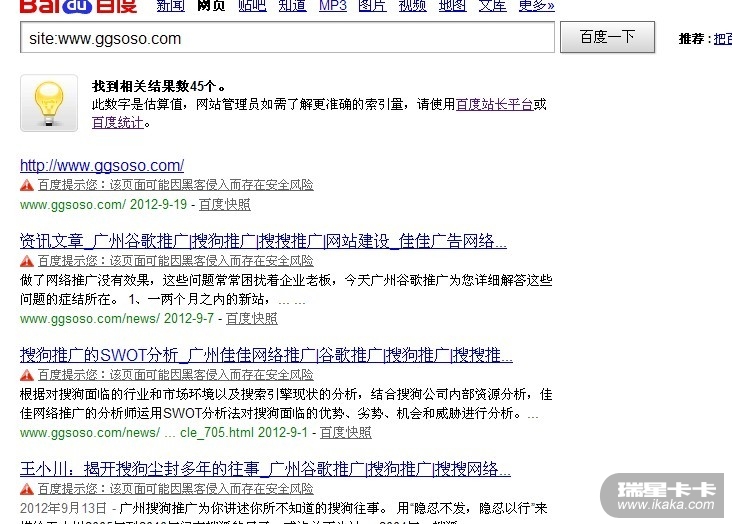Click warning icon under SWOT分析 result
Image resolution: width=732 pixels, height=524 pixels.
(x=27, y=375)
